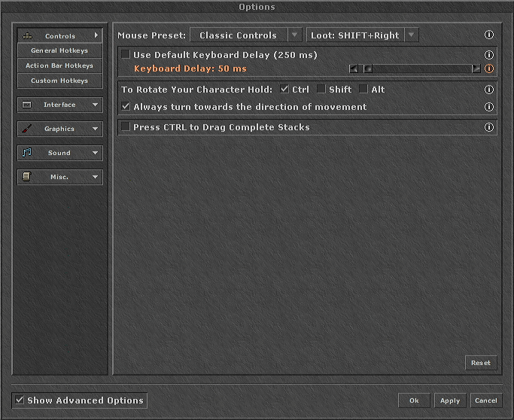Open info icon for Rotate Your Character
Screen dimensions: 514x420
[x=488, y=90]
